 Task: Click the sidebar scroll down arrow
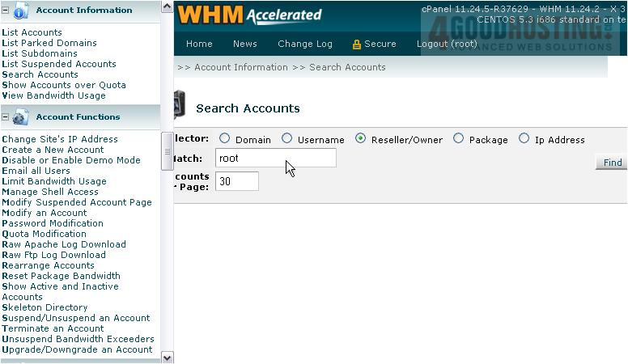(168, 357)
